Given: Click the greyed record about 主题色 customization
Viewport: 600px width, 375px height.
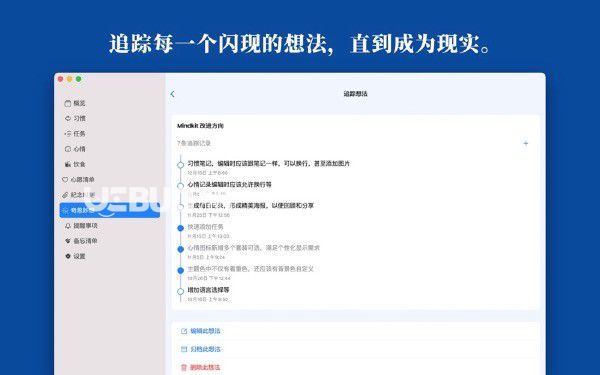Looking at the screenshot, I should (250, 269).
